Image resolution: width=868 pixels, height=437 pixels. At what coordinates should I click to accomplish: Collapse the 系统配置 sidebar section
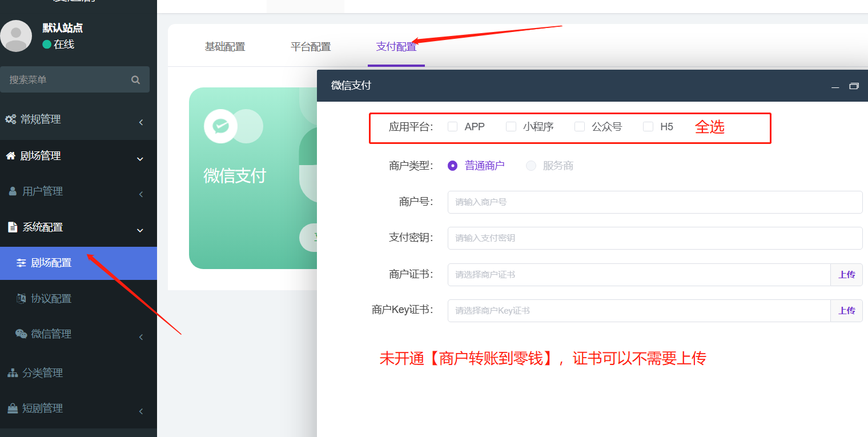point(140,230)
